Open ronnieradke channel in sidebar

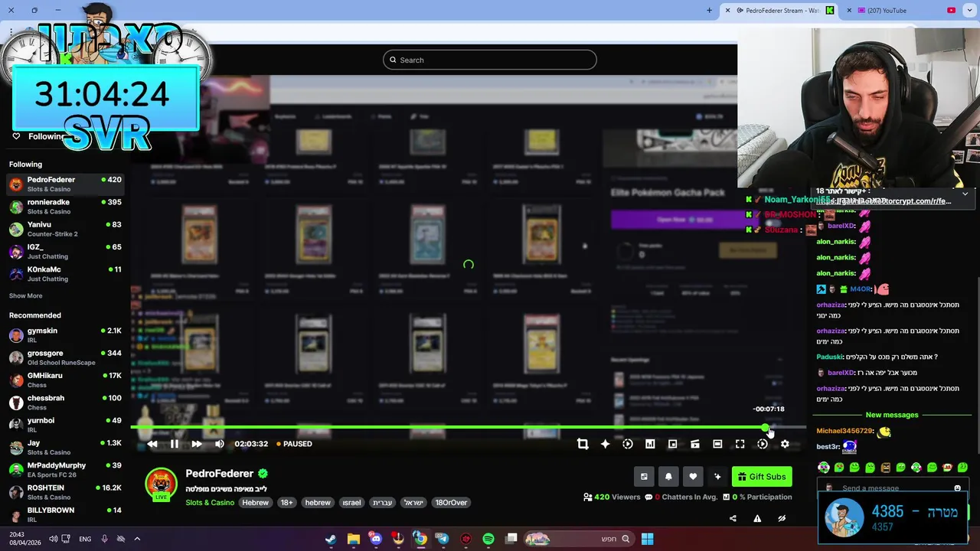pos(65,207)
